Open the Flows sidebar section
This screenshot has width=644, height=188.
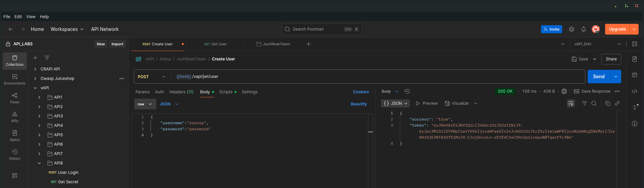pos(15,98)
